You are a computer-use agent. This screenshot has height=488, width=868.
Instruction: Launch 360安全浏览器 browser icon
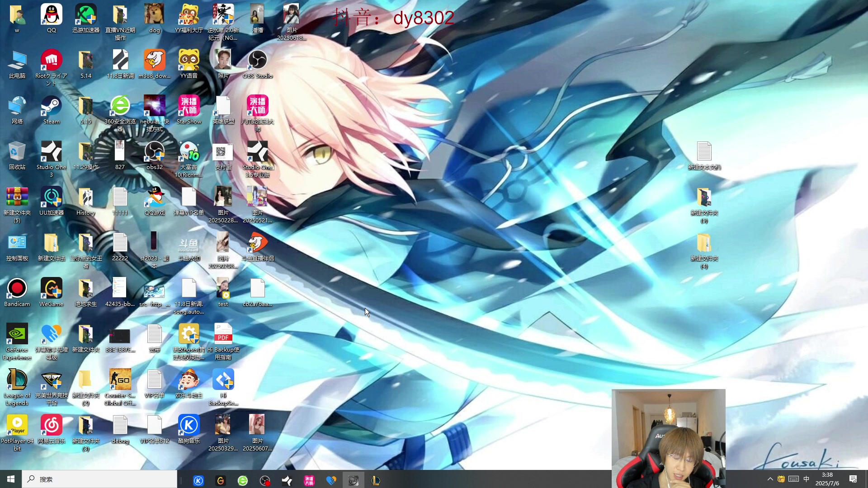[x=120, y=106]
